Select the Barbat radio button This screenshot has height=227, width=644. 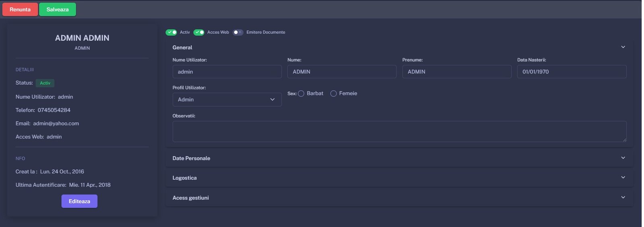coord(301,94)
